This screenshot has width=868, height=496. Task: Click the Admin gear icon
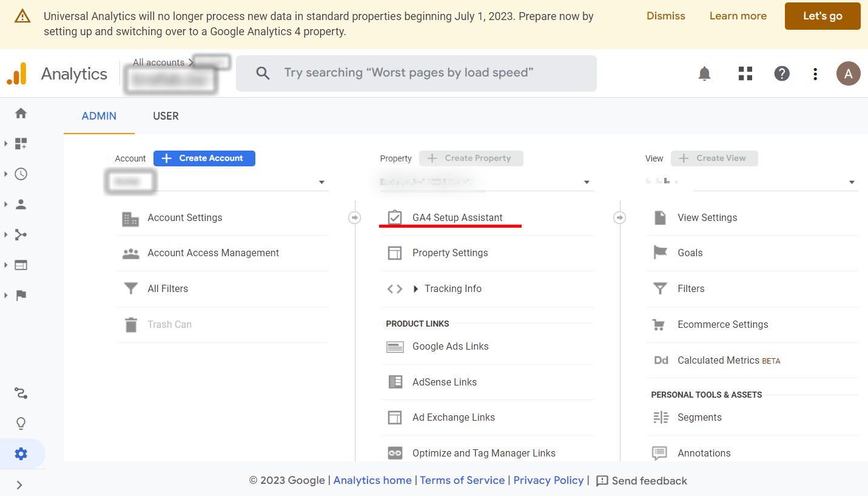tap(21, 454)
